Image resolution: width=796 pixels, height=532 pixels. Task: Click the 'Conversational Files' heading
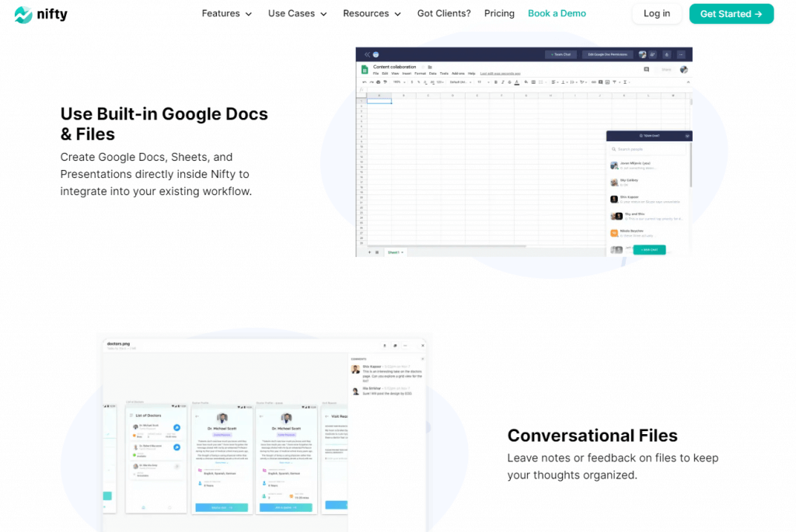[x=592, y=435]
